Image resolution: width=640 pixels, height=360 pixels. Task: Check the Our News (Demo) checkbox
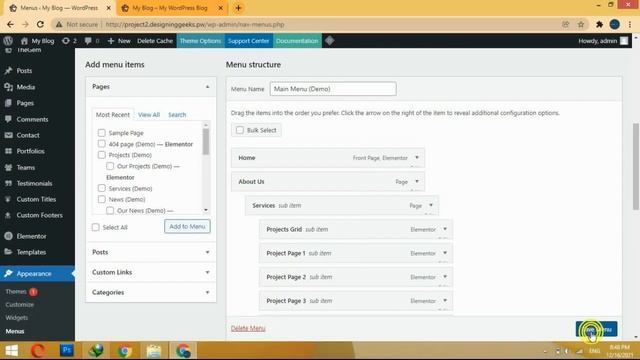110,210
